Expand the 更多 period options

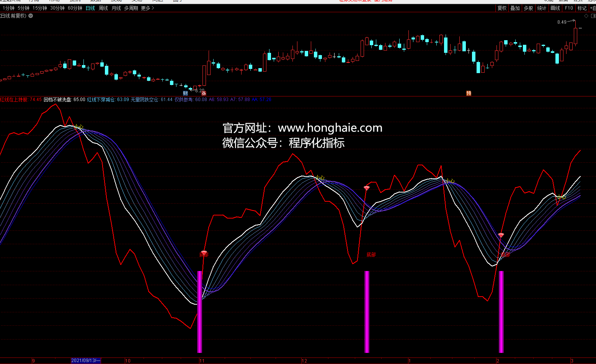tap(147, 8)
